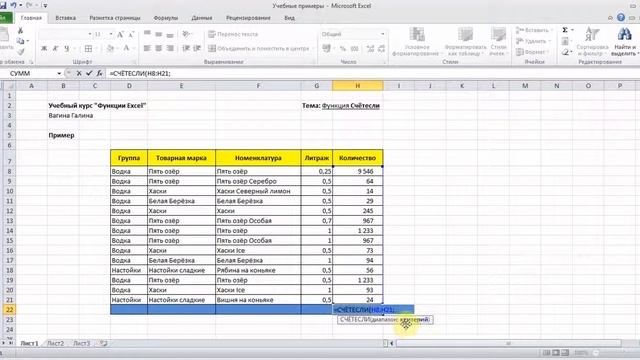Toggle center text alignment
The width and height of the screenshot is (640, 360).
coord(159,48)
